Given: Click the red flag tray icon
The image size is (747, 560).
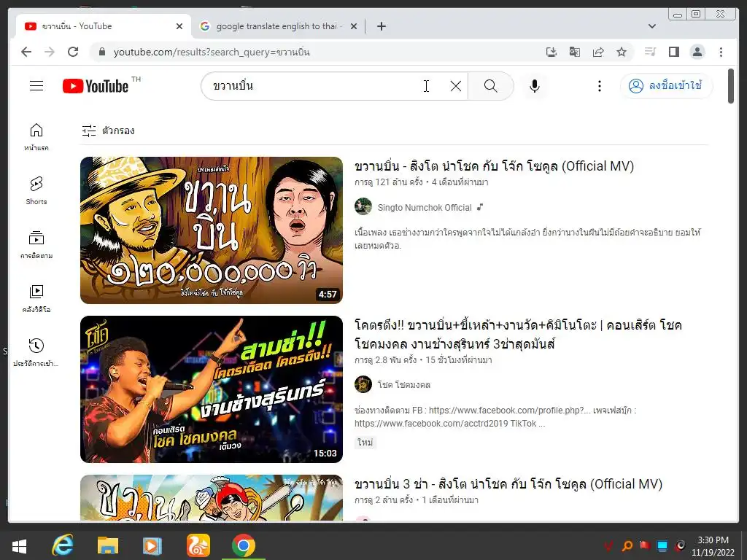Looking at the screenshot, I should coord(645,545).
